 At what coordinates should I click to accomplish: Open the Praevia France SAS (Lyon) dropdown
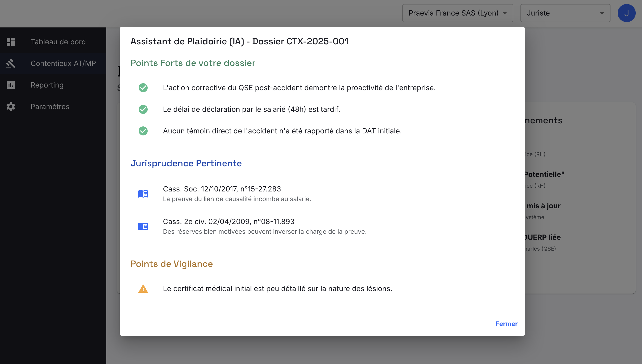coord(457,13)
